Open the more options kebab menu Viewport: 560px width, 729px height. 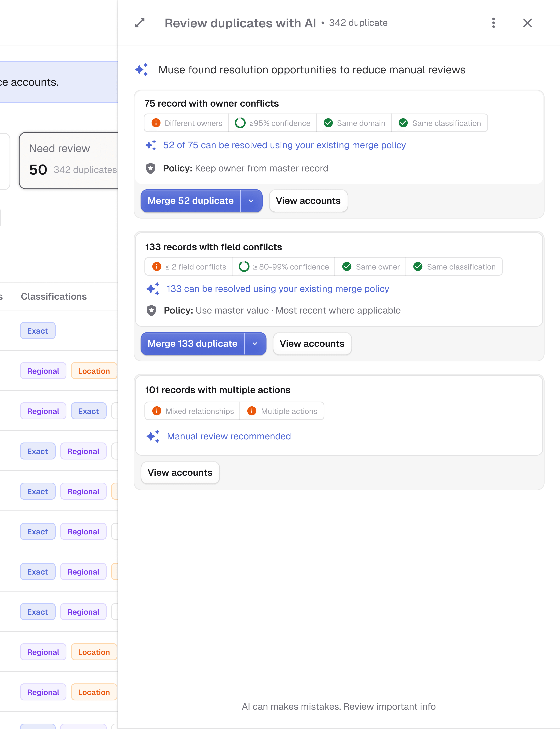coord(493,23)
